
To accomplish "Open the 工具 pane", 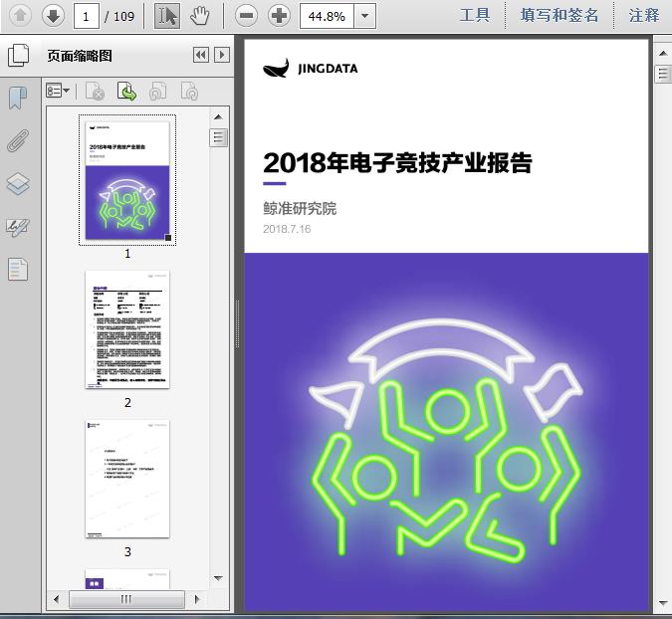I will coord(475,16).
